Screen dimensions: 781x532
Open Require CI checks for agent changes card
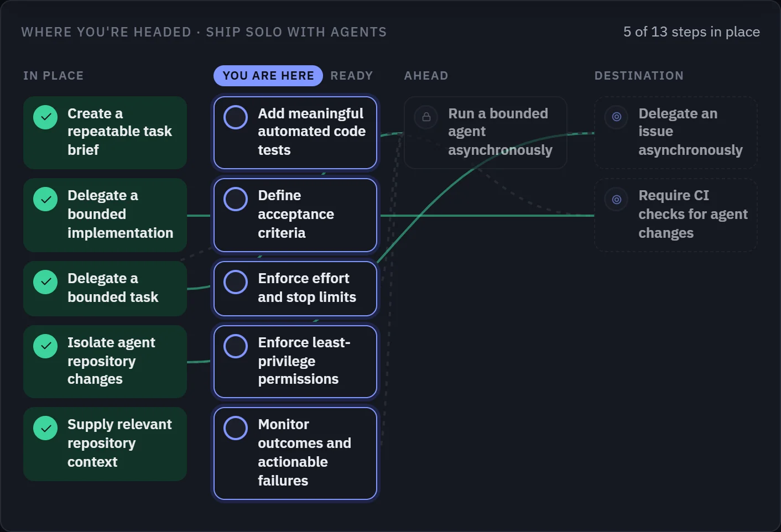pos(676,215)
